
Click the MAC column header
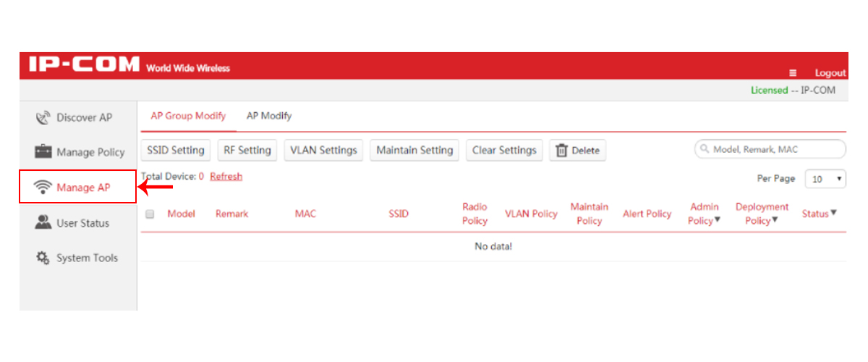pyautogui.click(x=305, y=214)
